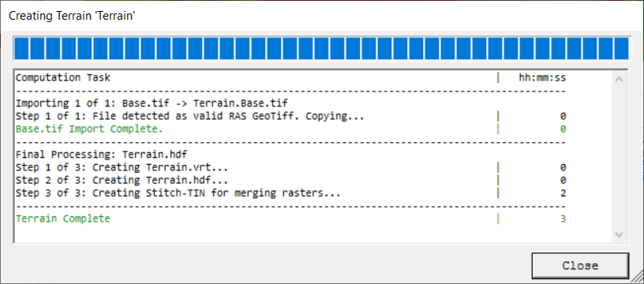
Task: Select the green "Terrain Complete" message
Action: click(x=63, y=219)
